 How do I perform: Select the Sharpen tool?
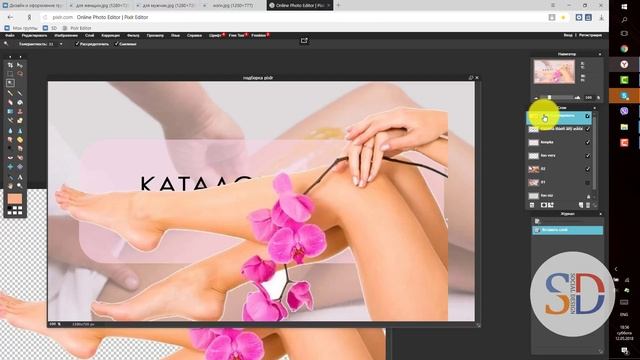pyautogui.click(x=20, y=131)
